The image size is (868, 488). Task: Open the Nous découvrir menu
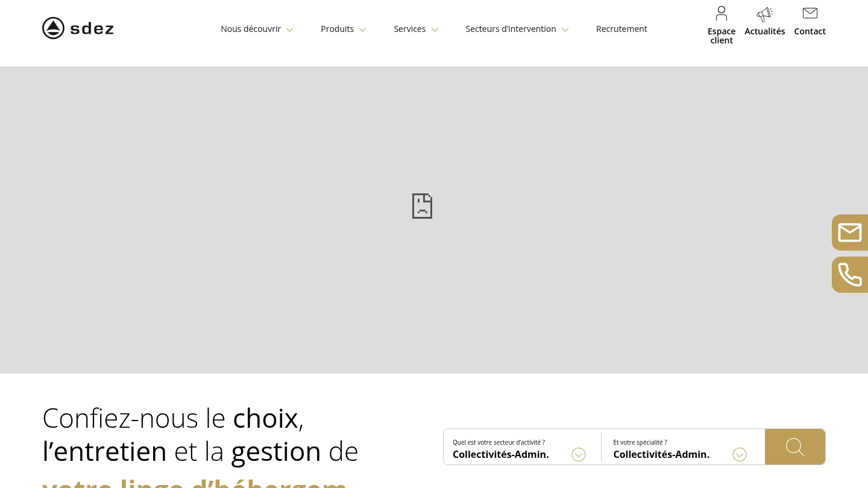[251, 29]
